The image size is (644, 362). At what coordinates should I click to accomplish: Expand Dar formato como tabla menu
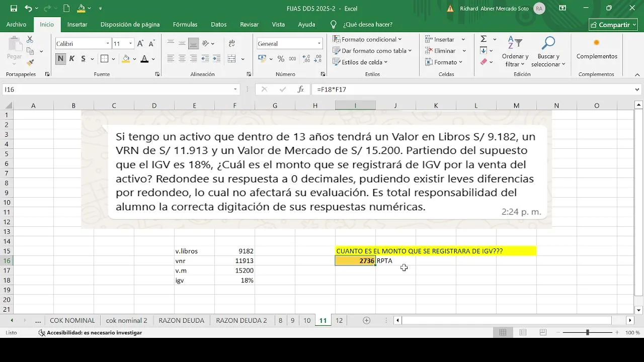point(372,51)
